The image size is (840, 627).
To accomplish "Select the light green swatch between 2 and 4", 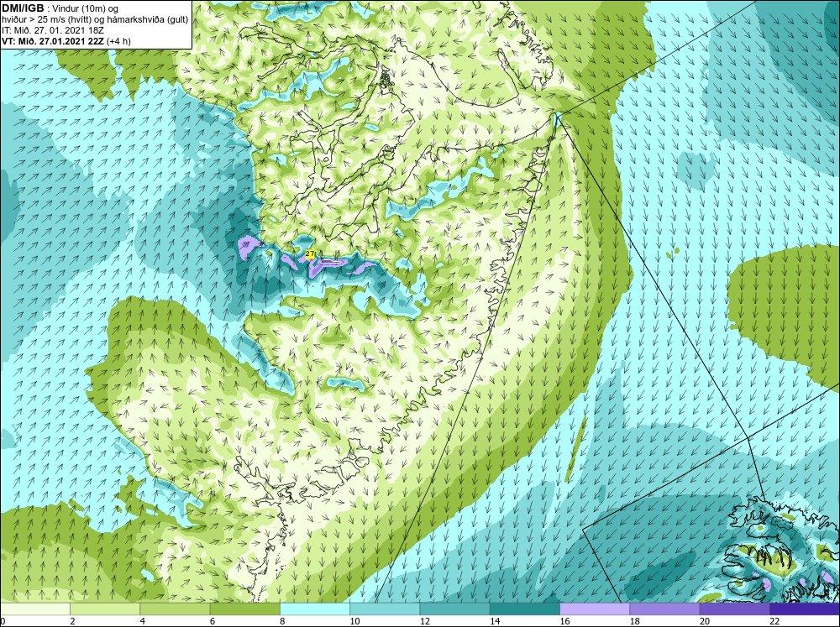I will (x=105, y=609).
